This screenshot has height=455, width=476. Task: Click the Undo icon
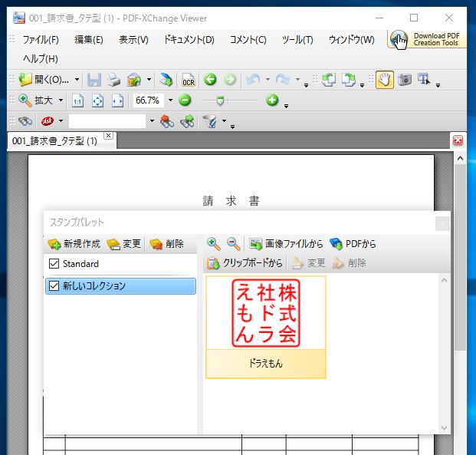pos(253,80)
